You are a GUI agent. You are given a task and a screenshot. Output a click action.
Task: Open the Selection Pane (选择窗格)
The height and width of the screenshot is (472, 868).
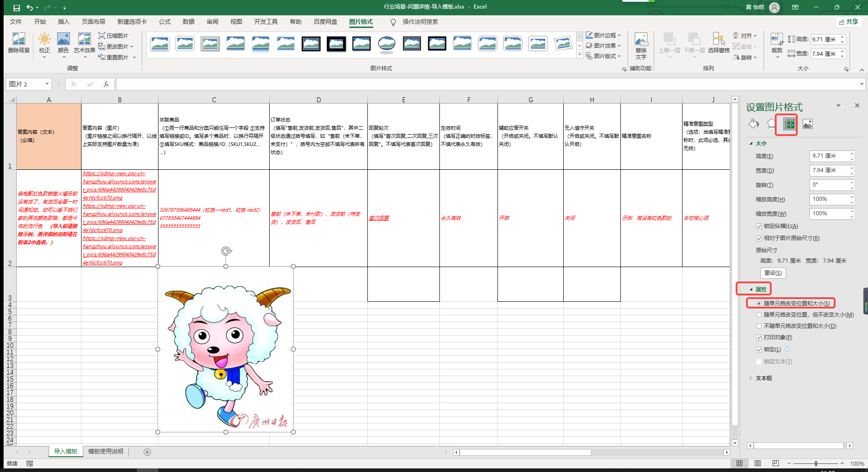click(x=719, y=43)
